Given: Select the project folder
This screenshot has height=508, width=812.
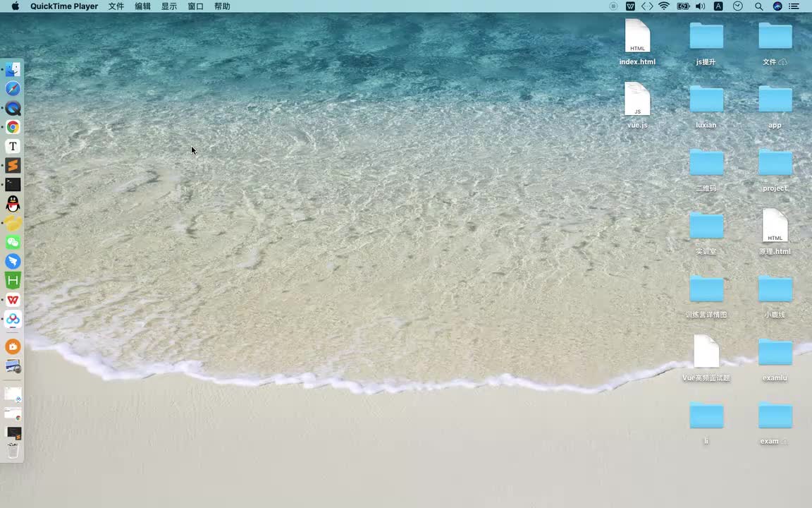Looking at the screenshot, I should [x=775, y=169].
